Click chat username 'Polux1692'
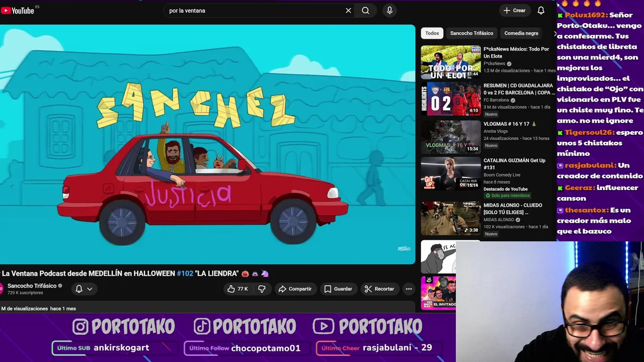The image size is (644, 362). click(586, 15)
